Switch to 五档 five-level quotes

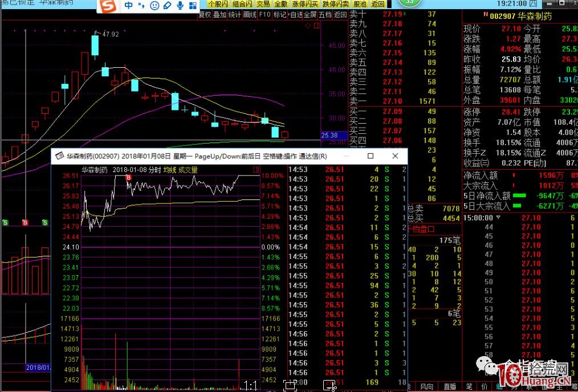pos(325,15)
